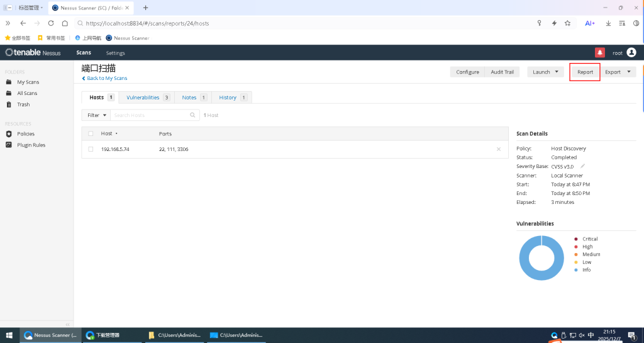Click the blue Info donut chart

[x=523, y=258]
